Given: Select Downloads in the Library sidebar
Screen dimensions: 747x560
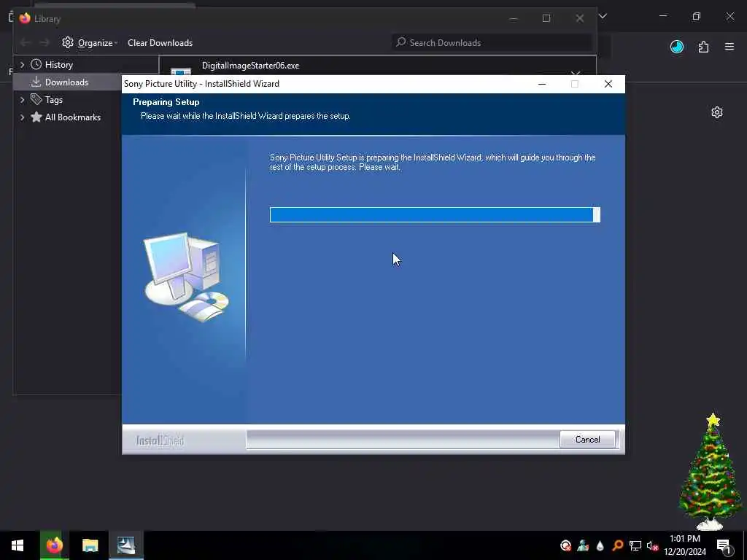Looking at the screenshot, I should coord(66,82).
